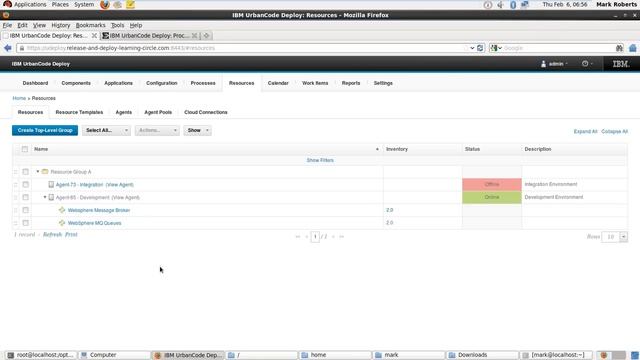Collapse the Resource Group A tree node
The image size is (640, 360).
(x=38, y=172)
